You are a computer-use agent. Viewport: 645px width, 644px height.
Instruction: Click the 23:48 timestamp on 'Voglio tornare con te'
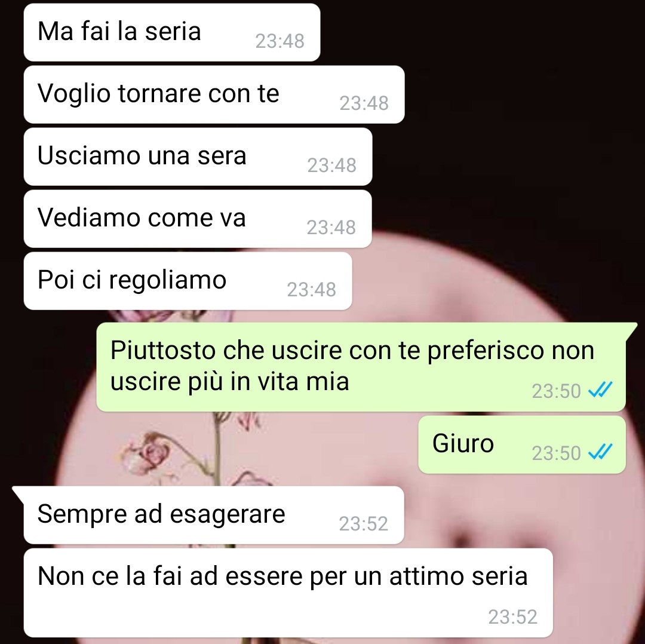pyautogui.click(x=364, y=103)
